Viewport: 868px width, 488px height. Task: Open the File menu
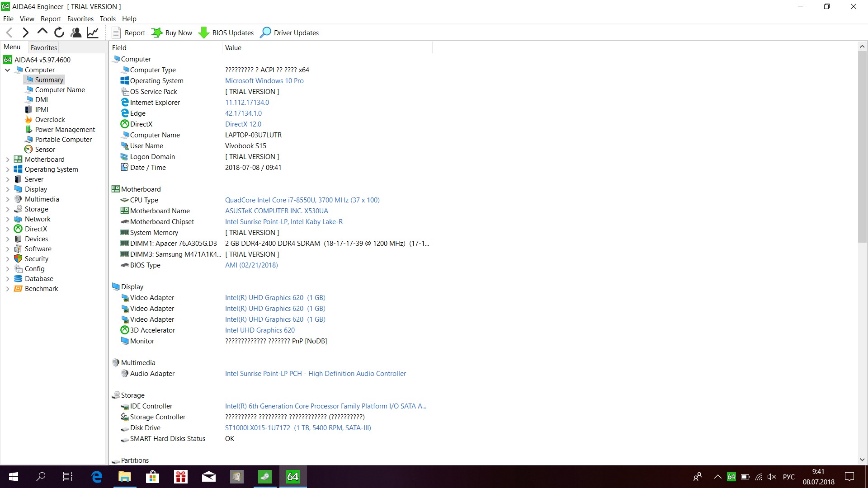pyautogui.click(x=8, y=19)
